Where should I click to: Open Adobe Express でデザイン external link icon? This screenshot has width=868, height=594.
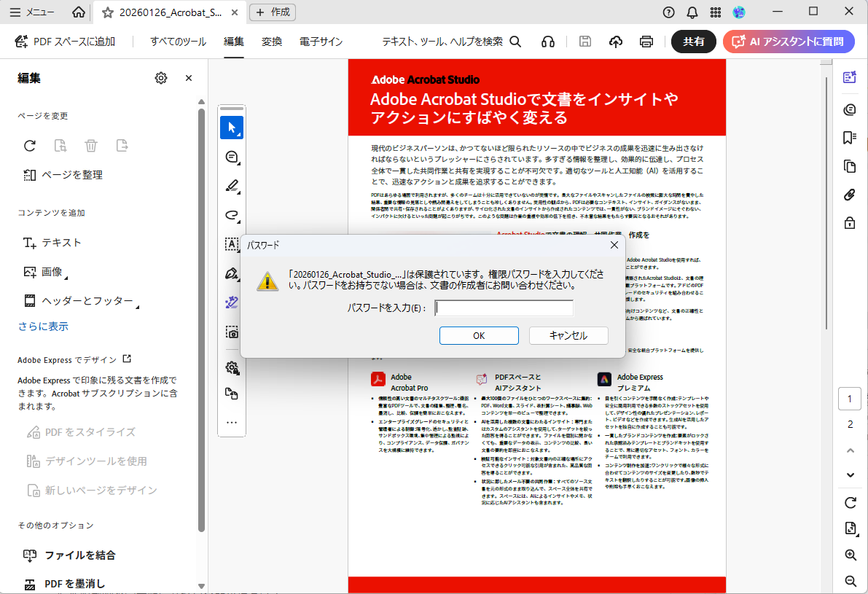(x=127, y=359)
